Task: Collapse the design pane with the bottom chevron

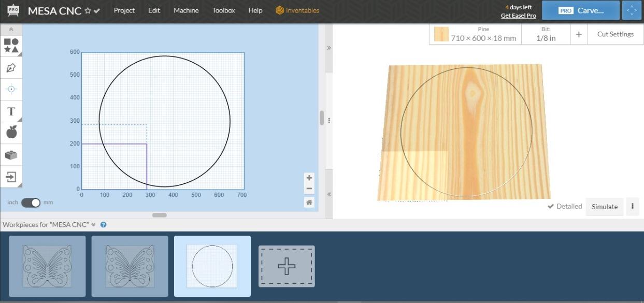Action: point(329,194)
